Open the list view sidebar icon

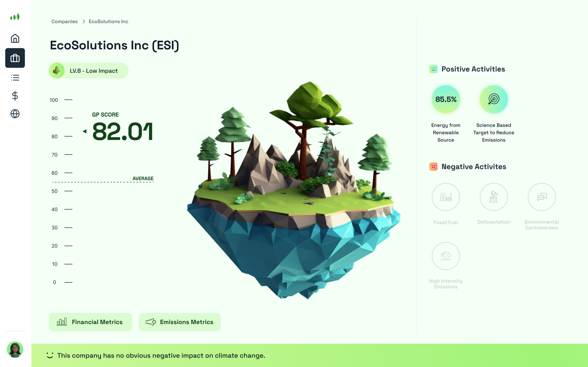(15, 78)
